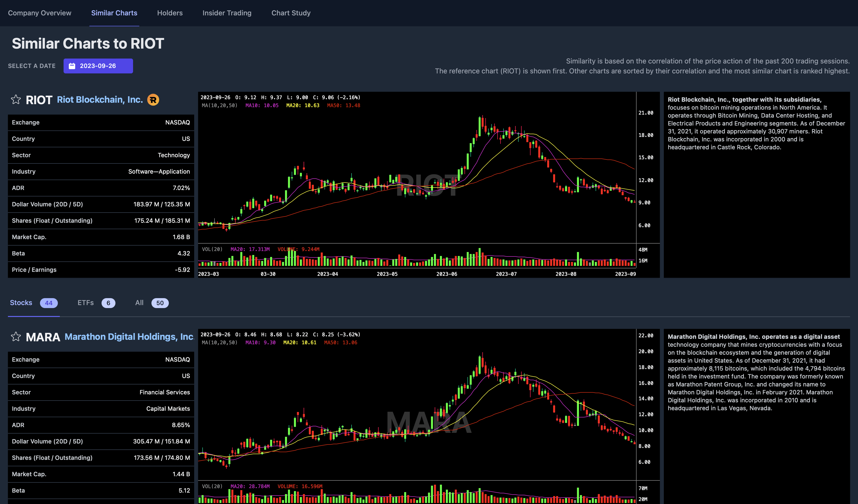Image resolution: width=858 pixels, height=504 pixels.
Task: Click MARA's Country value US
Action: [x=186, y=376]
